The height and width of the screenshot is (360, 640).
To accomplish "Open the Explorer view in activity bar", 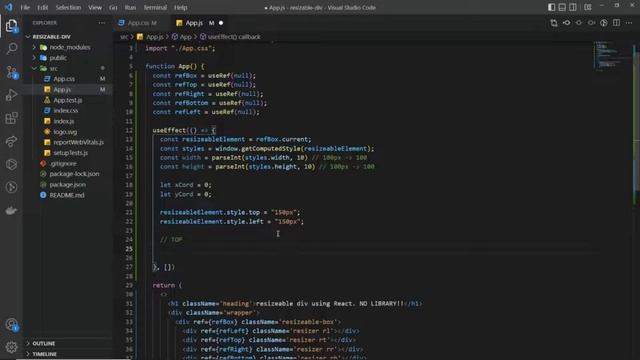I will click(11, 26).
